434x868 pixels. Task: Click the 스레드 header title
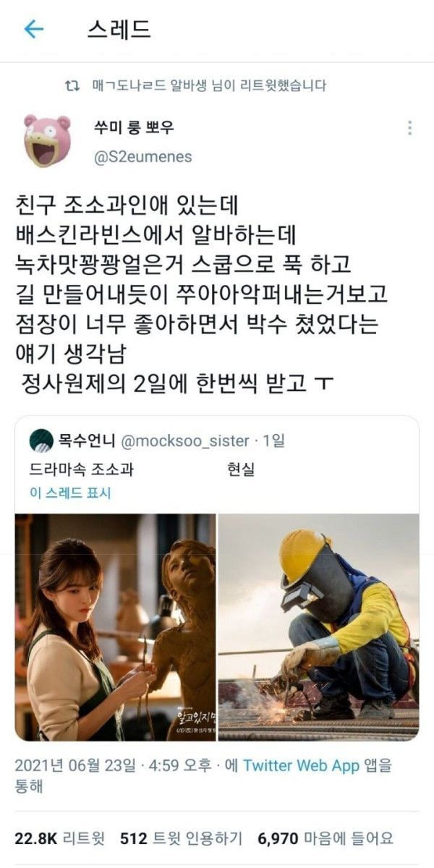pyautogui.click(x=119, y=29)
